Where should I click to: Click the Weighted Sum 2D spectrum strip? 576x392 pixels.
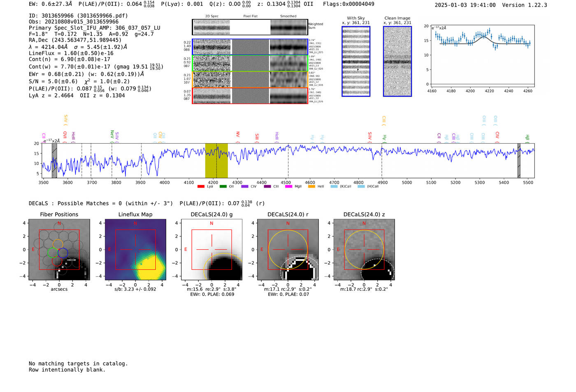pos(250,27)
